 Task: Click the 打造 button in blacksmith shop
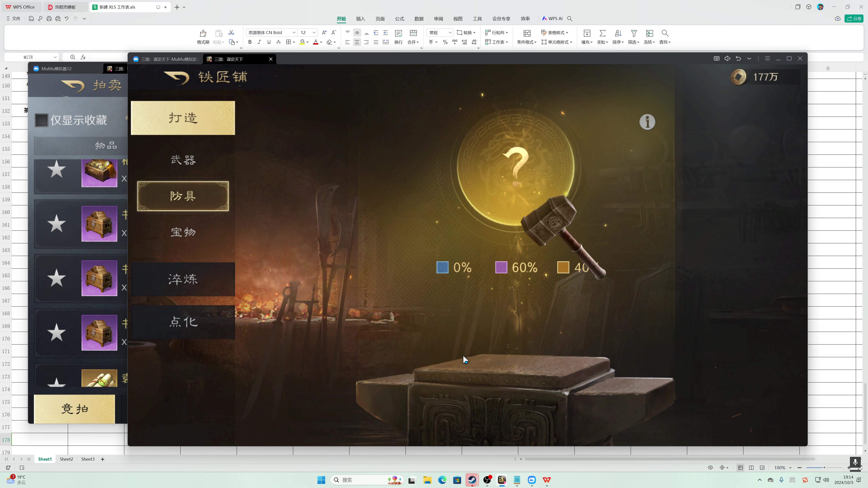click(183, 118)
